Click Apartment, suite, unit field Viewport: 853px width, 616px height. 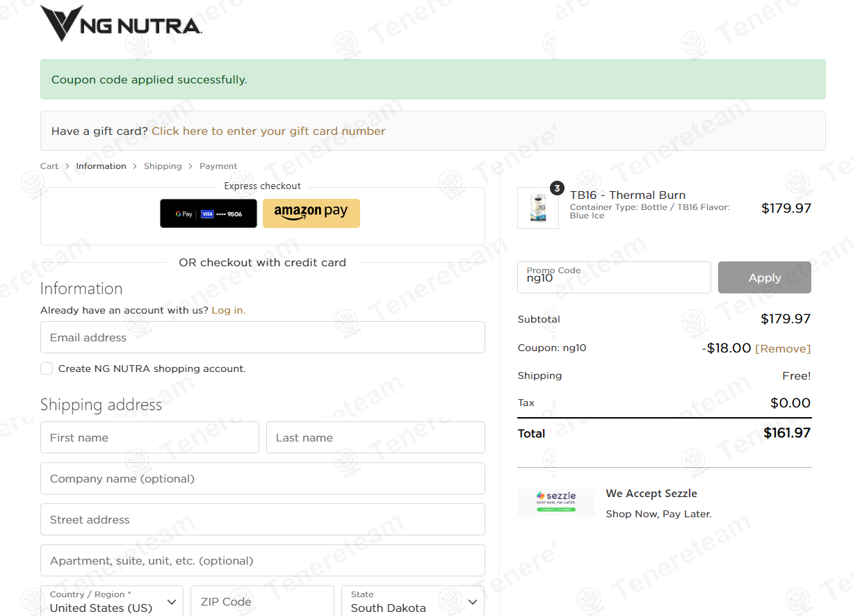263,560
